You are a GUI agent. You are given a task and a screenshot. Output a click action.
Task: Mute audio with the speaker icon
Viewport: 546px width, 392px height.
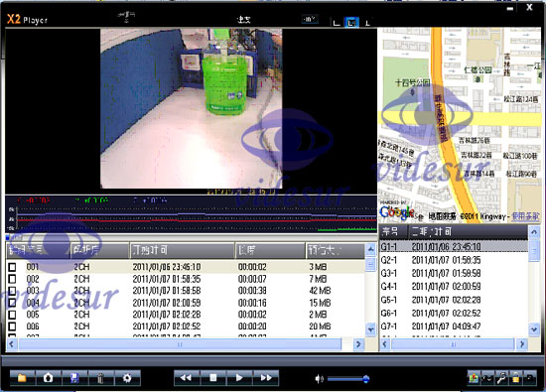319,379
